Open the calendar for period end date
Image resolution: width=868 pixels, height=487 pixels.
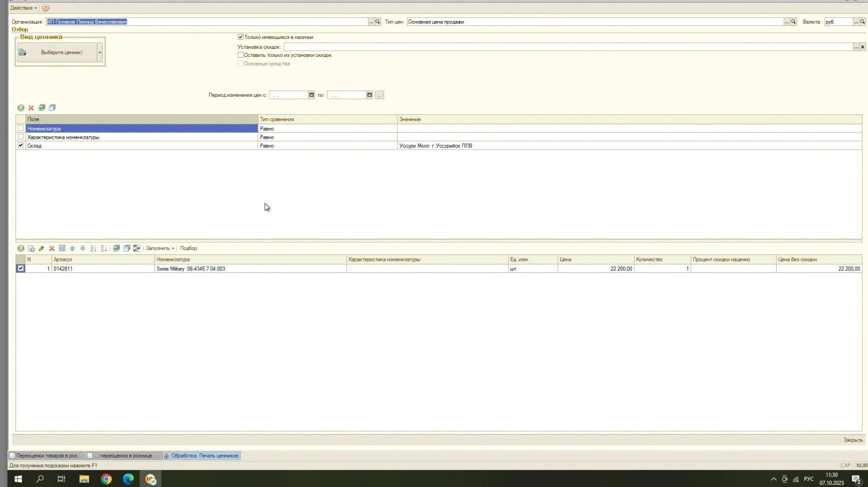[x=370, y=95]
